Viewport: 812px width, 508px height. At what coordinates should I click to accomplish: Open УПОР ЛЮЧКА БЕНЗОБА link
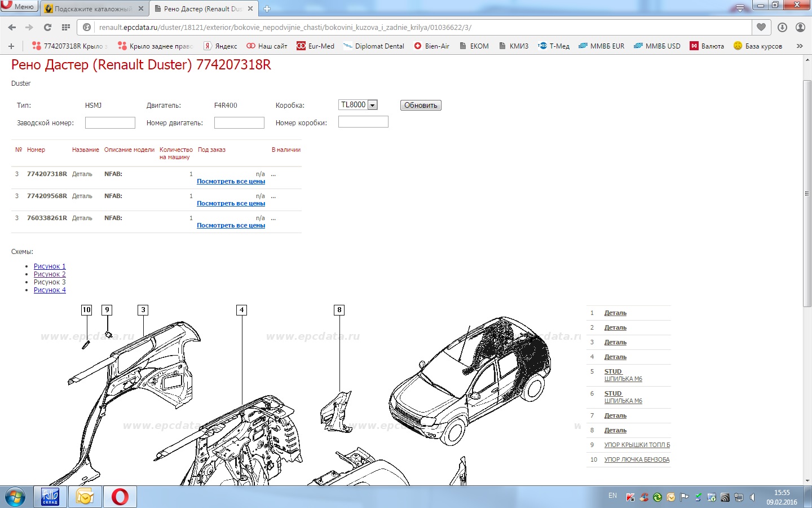[637, 459]
